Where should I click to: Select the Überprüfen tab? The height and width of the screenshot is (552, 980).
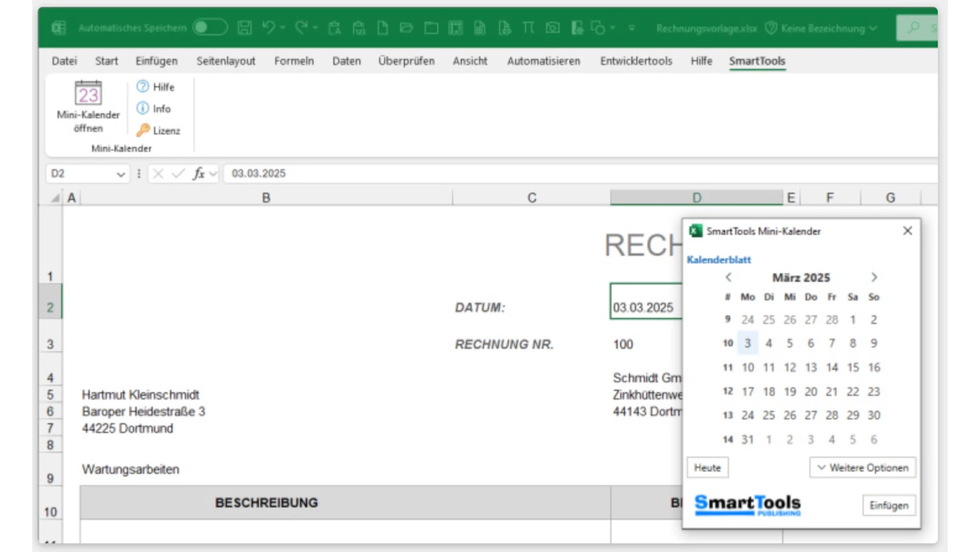coord(407,61)
